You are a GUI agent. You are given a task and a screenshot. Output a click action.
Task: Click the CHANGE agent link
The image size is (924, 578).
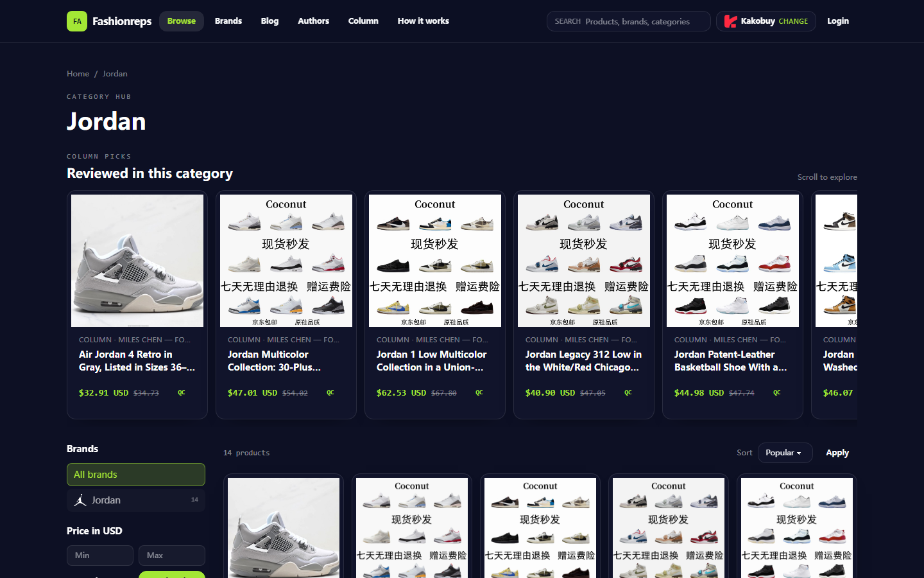point(793,21)
